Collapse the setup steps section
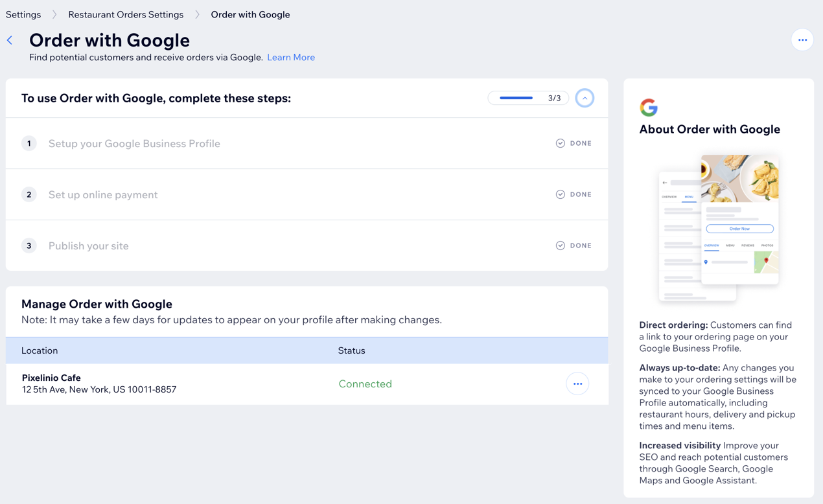823x504 pixels. click(x=584, y=98)
